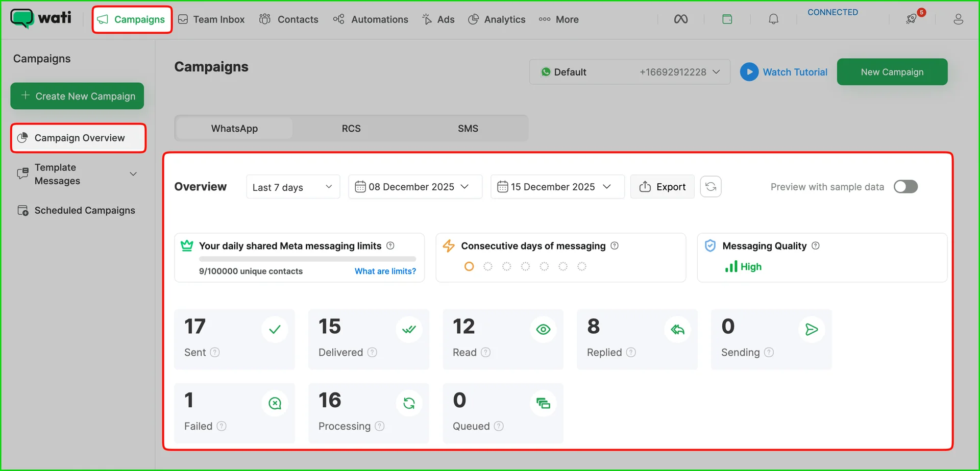Open the Meta infinity icon in the header

[x=680, y=19]
